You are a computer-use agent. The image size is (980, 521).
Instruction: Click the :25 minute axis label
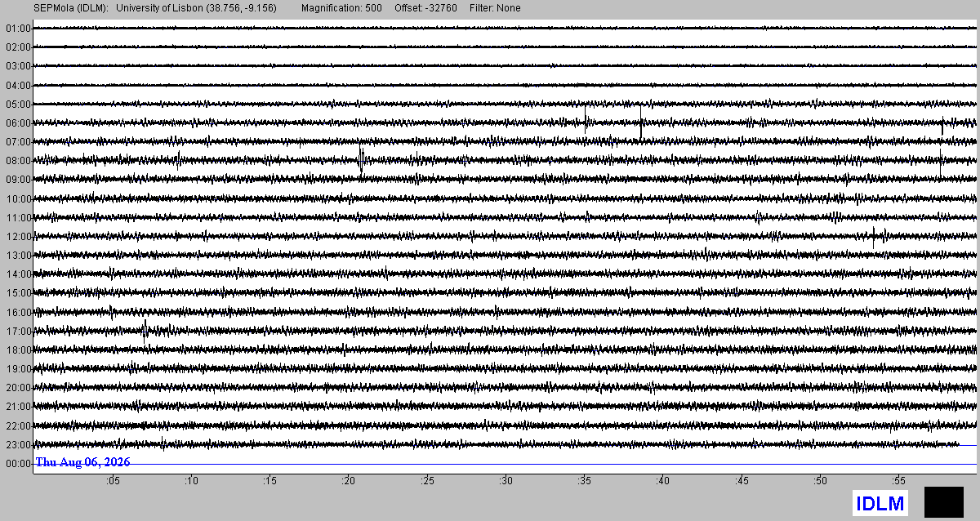click(427, 481)
